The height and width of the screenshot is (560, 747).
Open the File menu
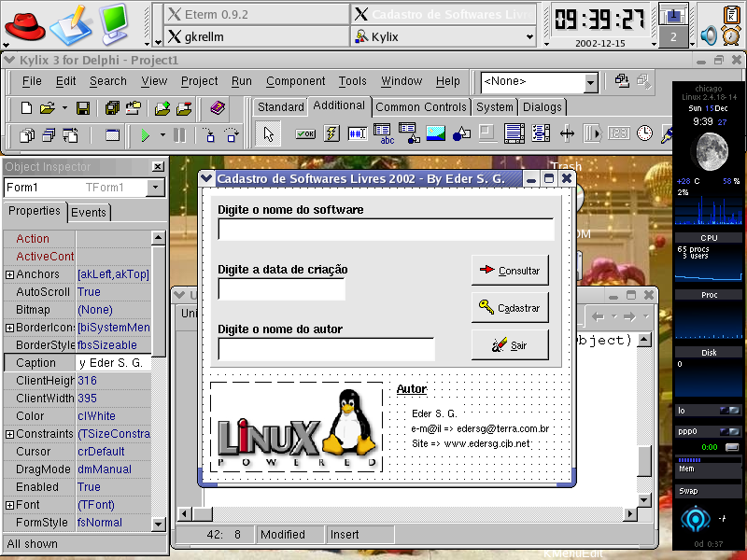(x=32, y=81)
